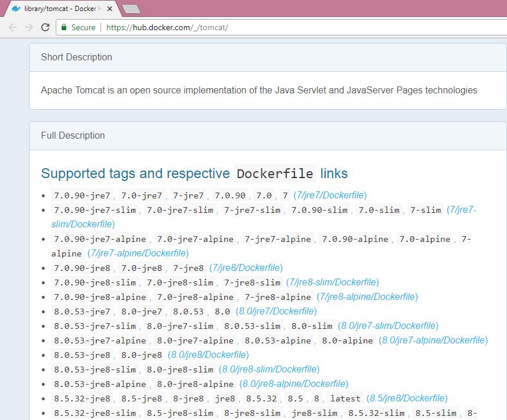Click the browser forward arrow
Screen dimensions: 507x420
tap(29, 27)
